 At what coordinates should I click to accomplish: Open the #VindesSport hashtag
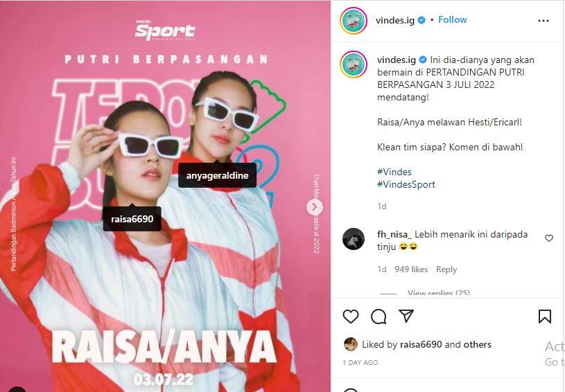tap(406, 184)
